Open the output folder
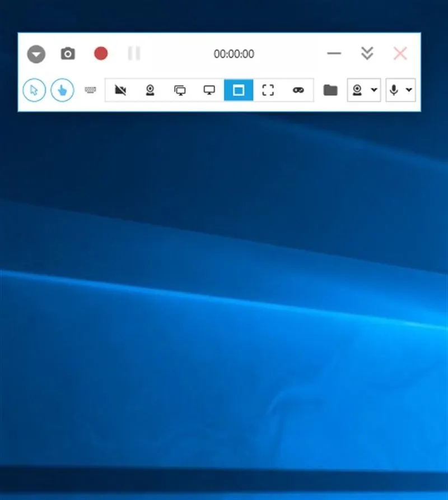This screenshot has height=500, width=448. pyautogui.click(x=330, y=90)
